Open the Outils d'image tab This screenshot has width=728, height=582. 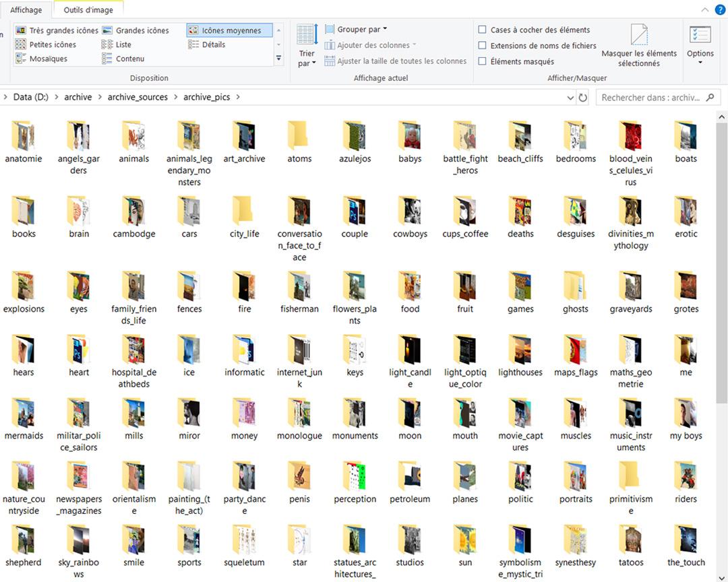(x=88, y=10)
